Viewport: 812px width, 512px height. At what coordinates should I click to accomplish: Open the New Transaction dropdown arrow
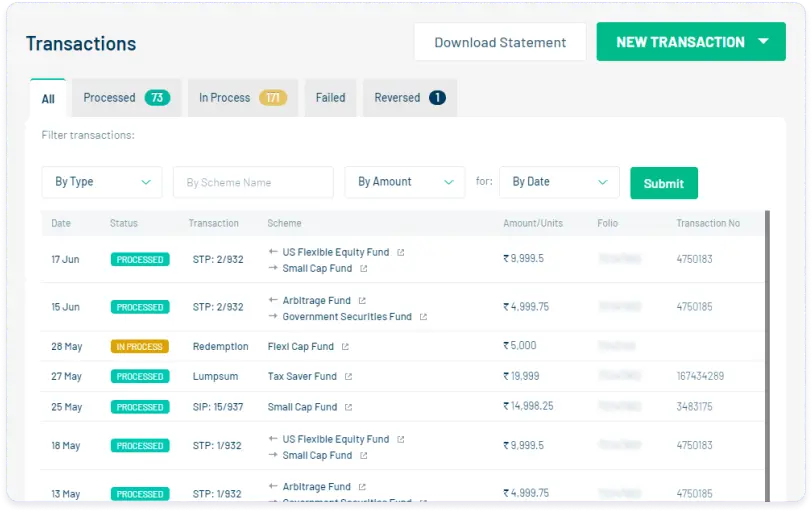pos(764,42)
